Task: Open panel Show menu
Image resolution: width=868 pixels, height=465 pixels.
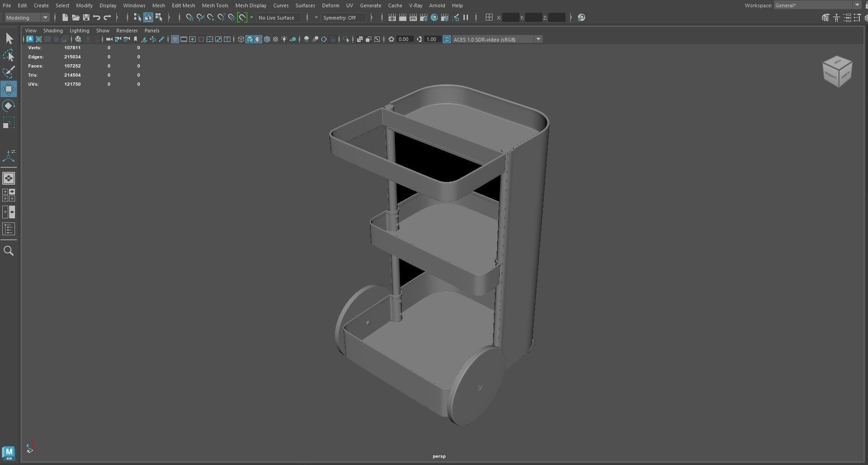Action: coord(103,31)
